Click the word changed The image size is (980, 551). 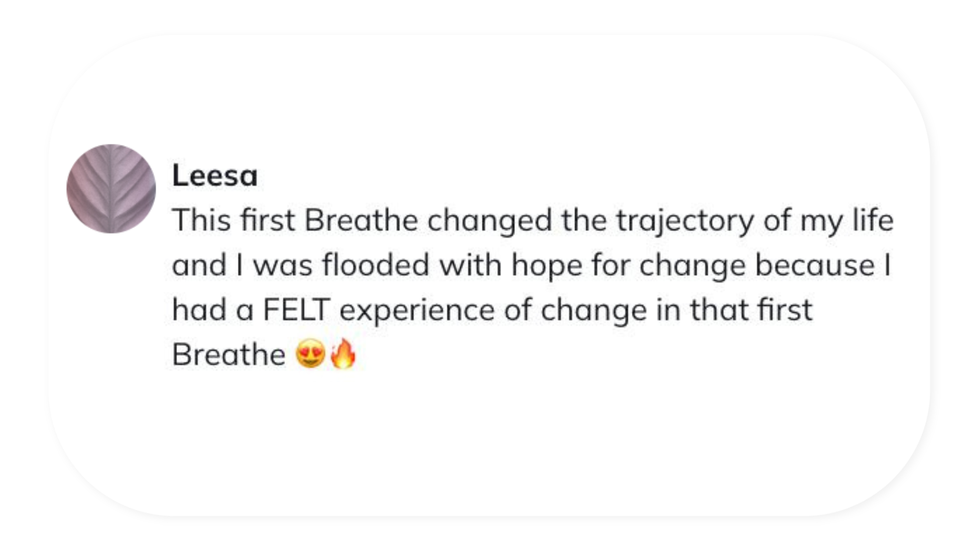coord(490,221)
